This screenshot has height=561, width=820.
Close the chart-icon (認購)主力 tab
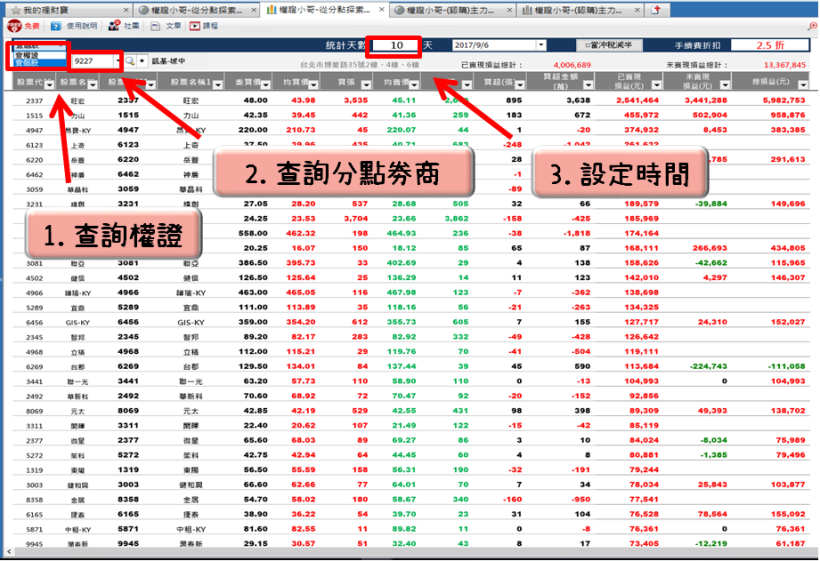(x=637, y=10)
